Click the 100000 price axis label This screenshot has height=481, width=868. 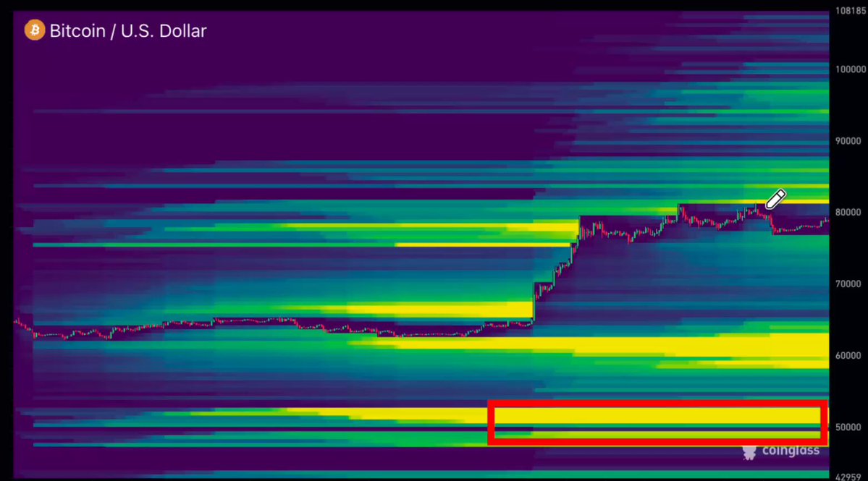851,69
